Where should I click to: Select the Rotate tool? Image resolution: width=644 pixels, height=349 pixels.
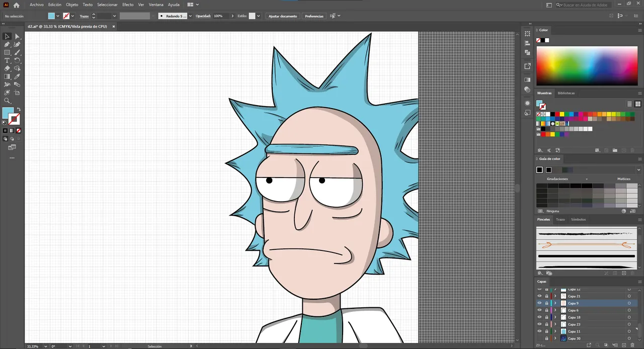(17, 60)
